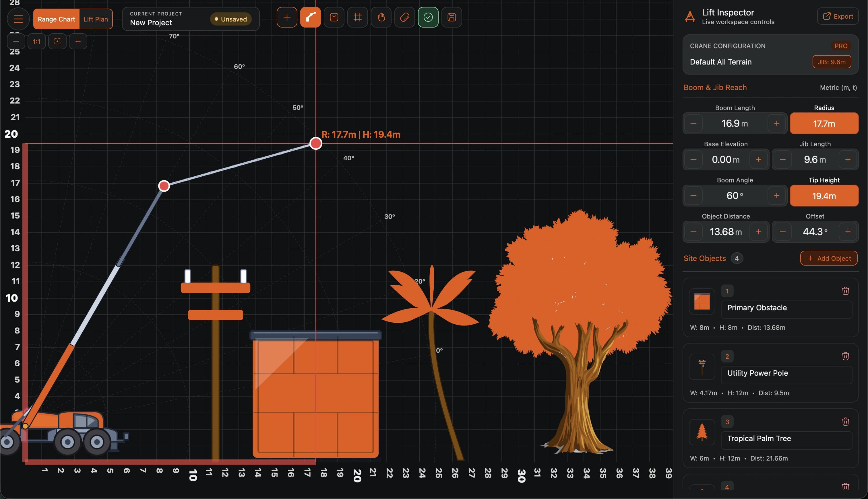The image size is (868, 499).
Task: Click the Metric (m, t) units label
Action: tap(838, 88)
